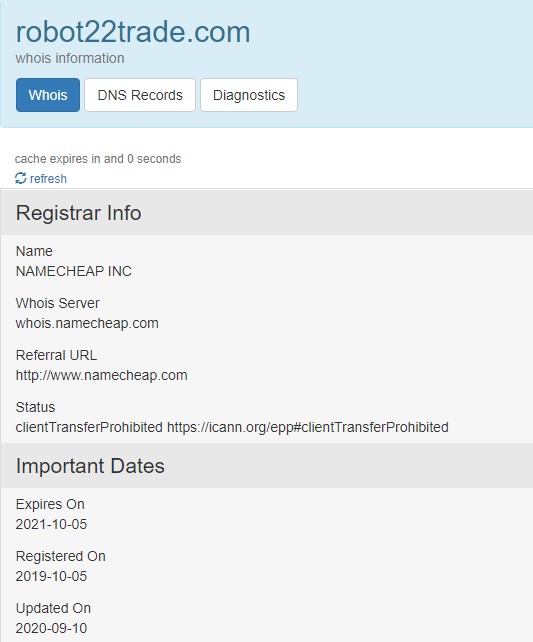Screen dimensions: 533x642
Task: Click the icann.org clientTransferProhibited URL
Action: tap(308, 427)
